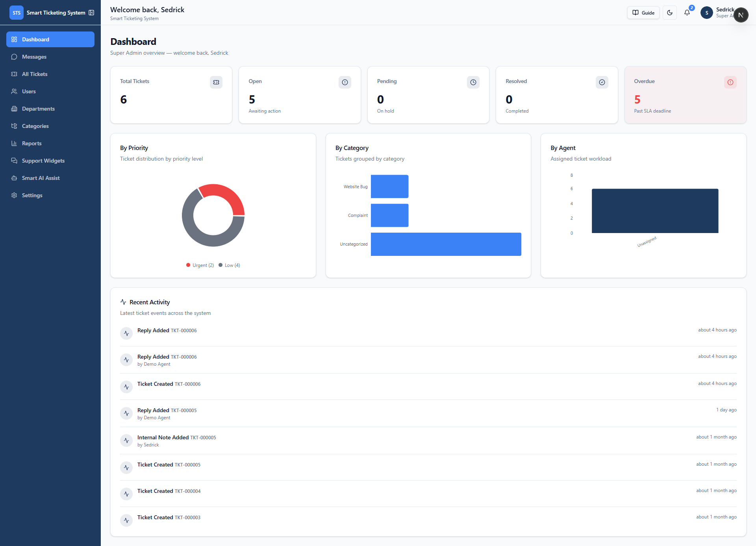The width and height of the screenshot is (756, 546).
Task: Click the Website Bug bar
Action: click(x=389, y=187)
